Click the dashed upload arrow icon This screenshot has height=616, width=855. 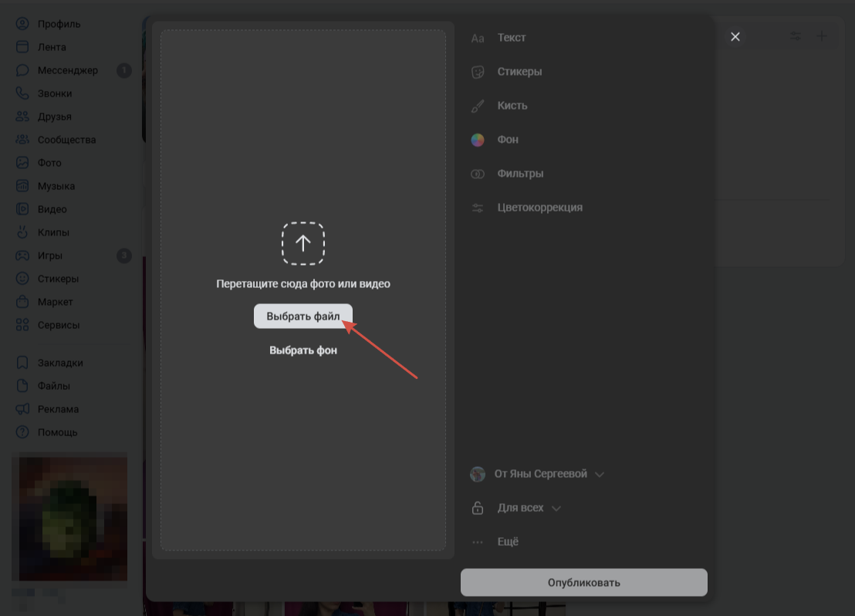303,243
